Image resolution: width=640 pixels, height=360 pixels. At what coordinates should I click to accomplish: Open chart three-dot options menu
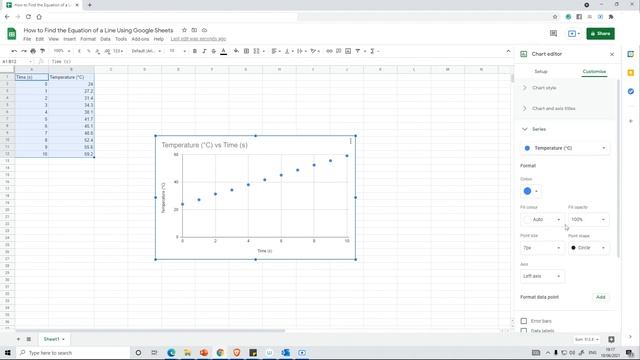(350, 141)
